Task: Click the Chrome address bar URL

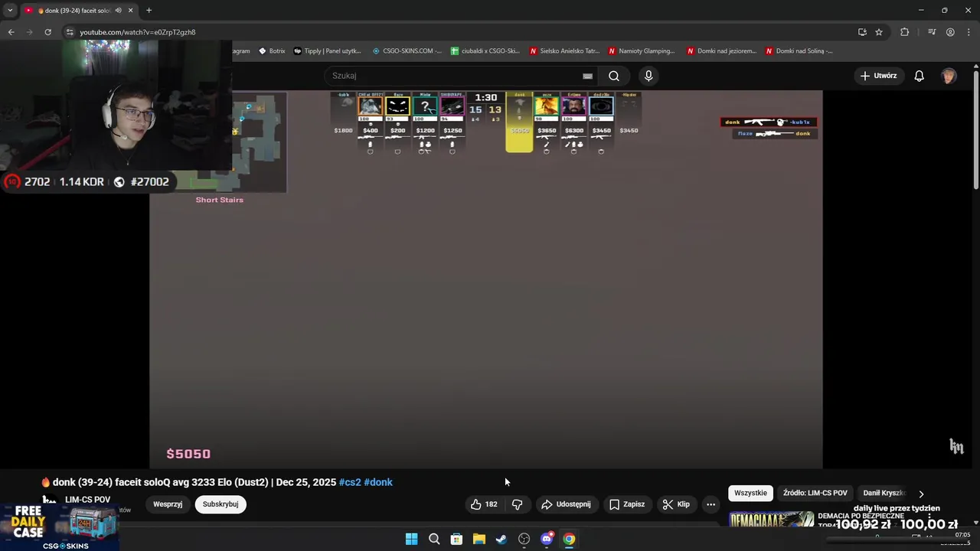Action: [x=138, y=32]
